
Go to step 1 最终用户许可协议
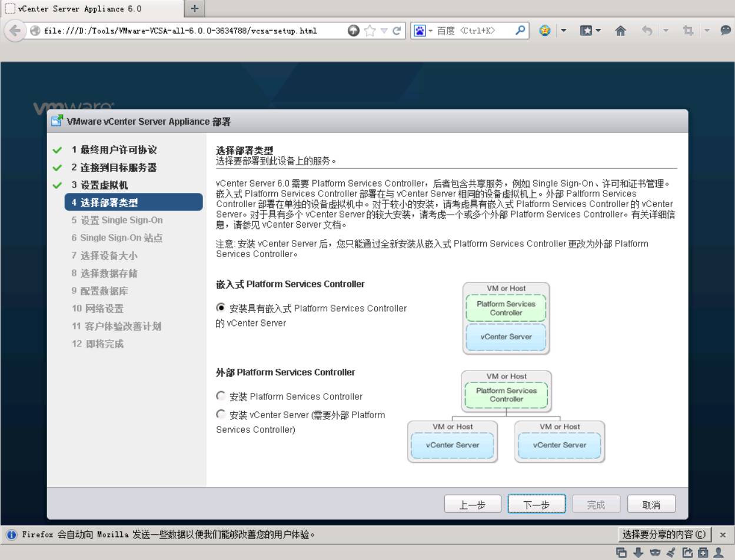[x=114, y=150]
